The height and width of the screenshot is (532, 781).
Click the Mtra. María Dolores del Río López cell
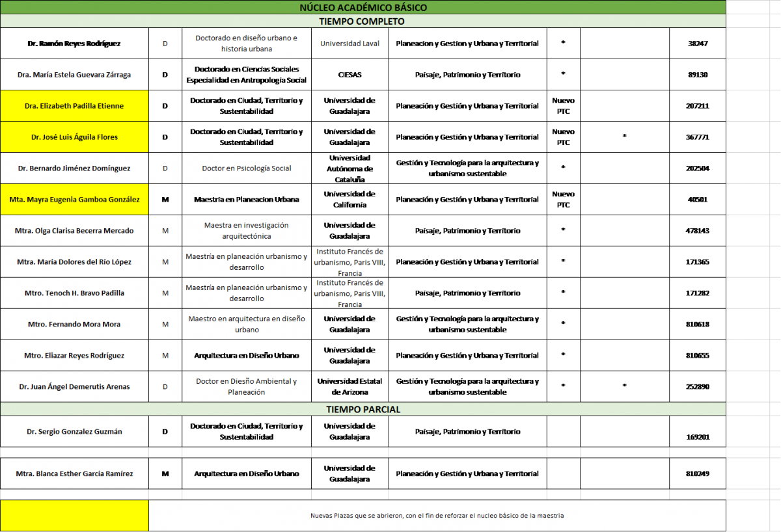pyautogui.click(x=74, y=262)
